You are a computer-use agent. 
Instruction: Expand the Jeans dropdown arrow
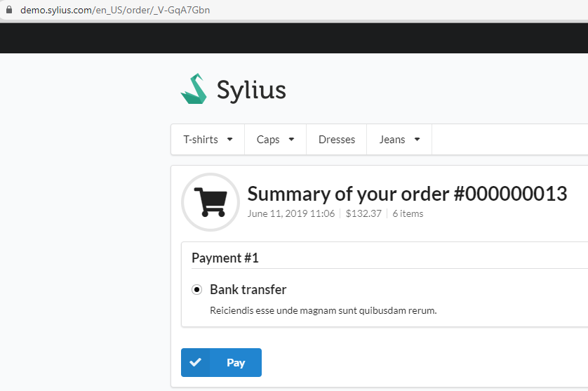tap(417, 139)
